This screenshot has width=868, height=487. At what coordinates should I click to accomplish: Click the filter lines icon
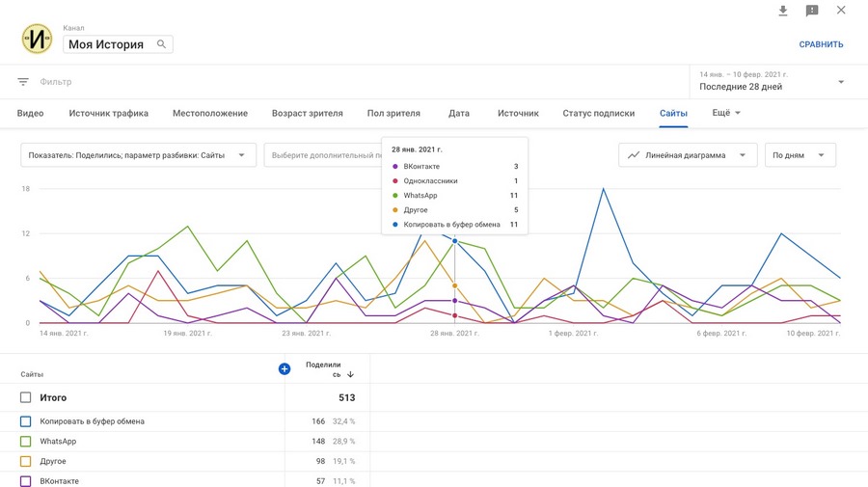[23, 82]
